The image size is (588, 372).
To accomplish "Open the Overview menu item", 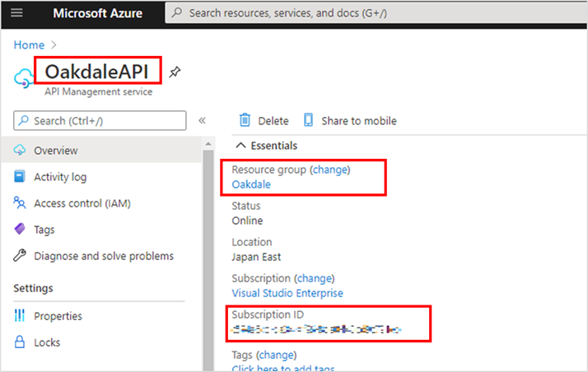I will pyautogui.click(x=101, y=151).
